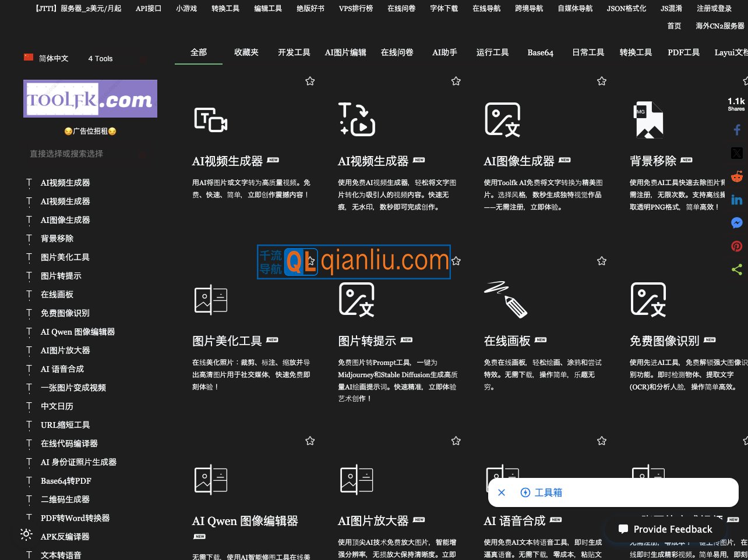Open the 工具箱 toolbox lightning icon
The image size is (748, 560).
click(526, 492)
